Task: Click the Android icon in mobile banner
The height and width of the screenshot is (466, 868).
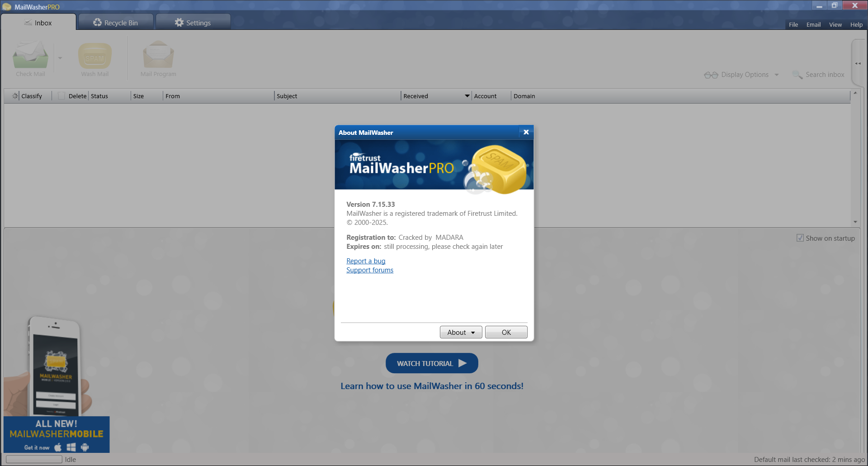Action: pos(85,447)
